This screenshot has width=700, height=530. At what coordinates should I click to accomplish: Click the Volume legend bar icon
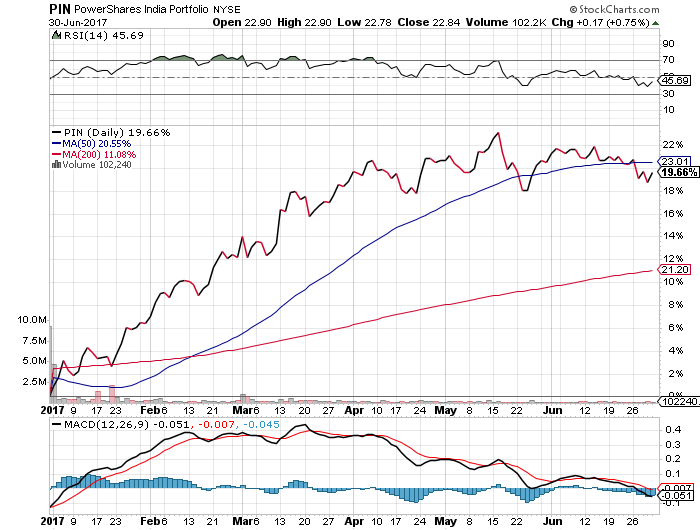56,164
